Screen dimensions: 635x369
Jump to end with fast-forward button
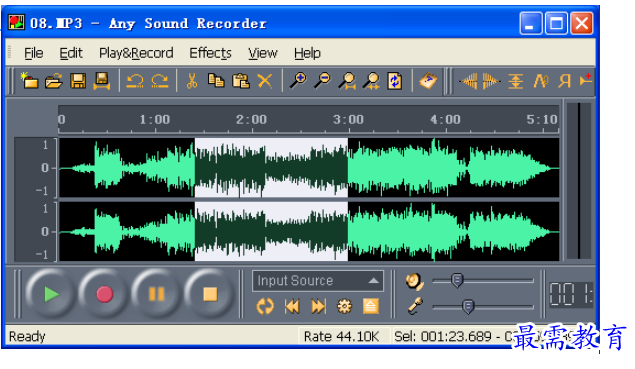click(318, 307)
